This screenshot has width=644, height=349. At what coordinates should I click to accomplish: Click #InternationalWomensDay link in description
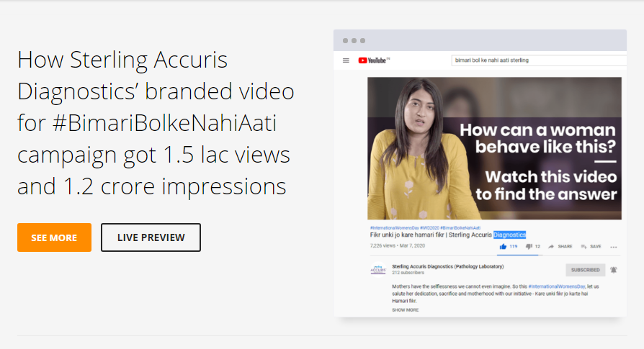[x=557, y=286]
